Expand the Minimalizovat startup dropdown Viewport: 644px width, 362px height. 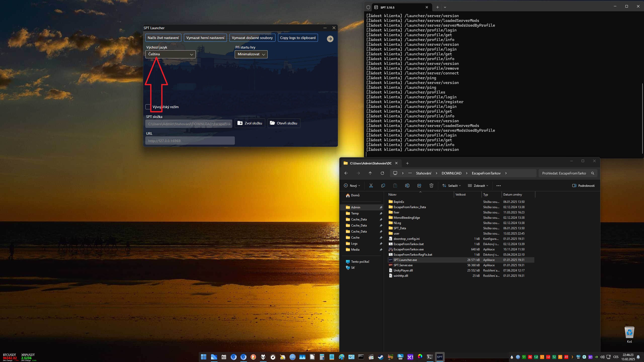point(251,54)
